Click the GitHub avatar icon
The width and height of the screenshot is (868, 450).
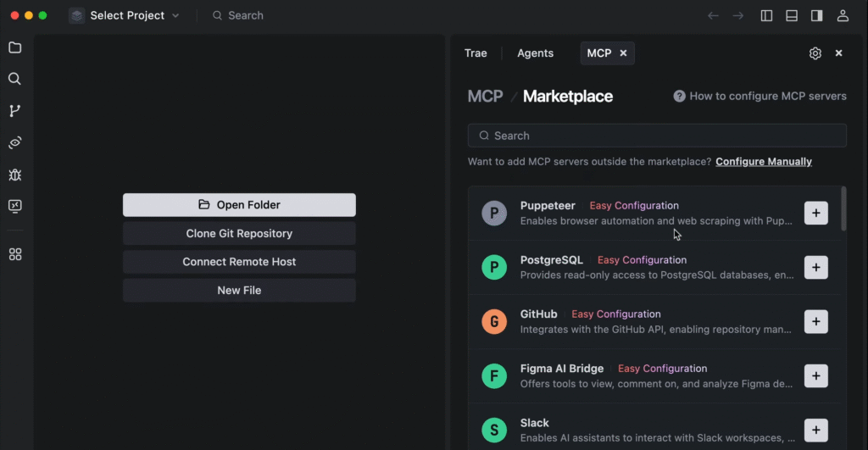point(494,321)
